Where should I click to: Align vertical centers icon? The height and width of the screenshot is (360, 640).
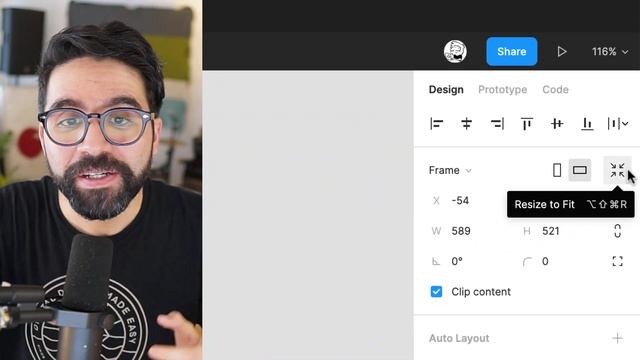point(557,123)
